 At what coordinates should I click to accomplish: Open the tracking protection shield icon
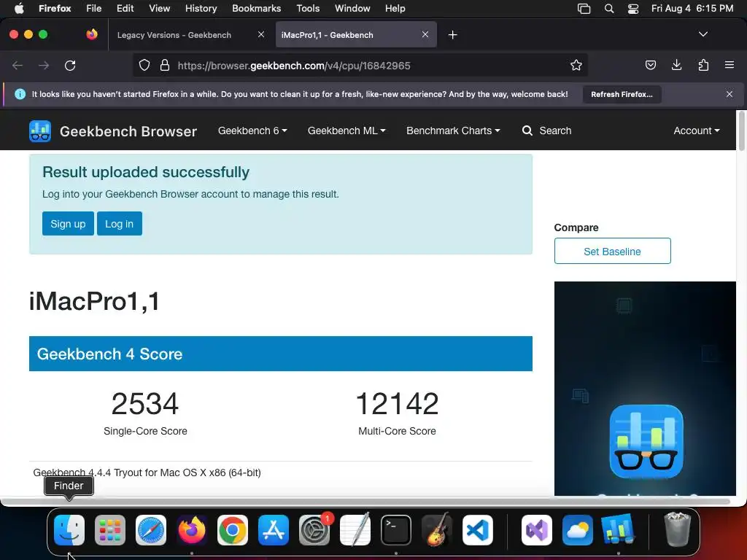[144, 65]
